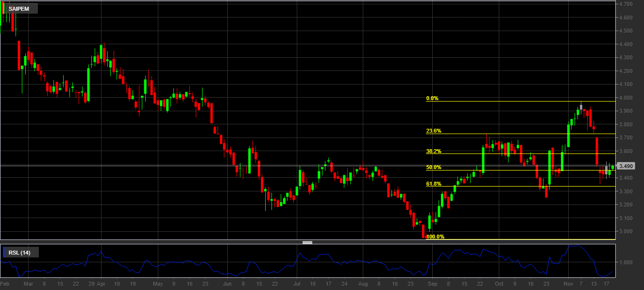Image resolution: width=644 pixels, height=290 pixels.
Task: Click the Sep label on date axis
Action: (433, 283)
